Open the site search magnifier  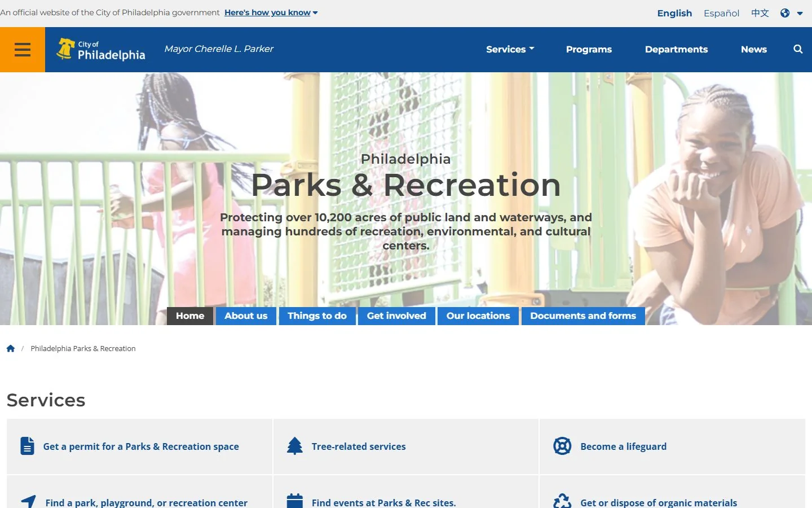pos(798,49)
